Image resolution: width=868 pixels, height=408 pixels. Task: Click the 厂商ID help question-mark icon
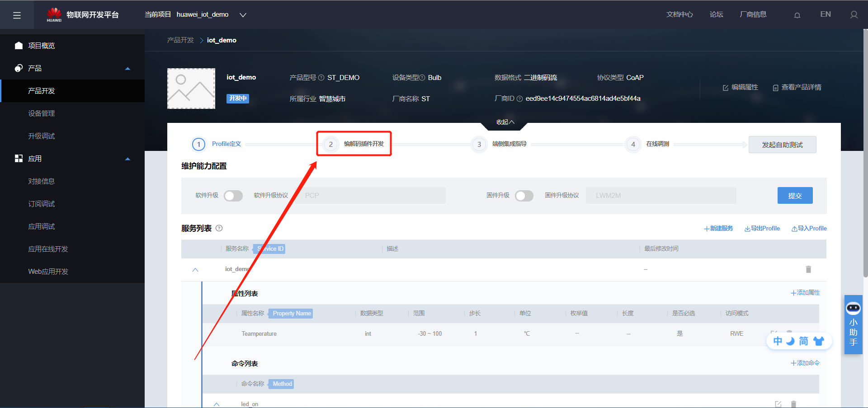519,99
